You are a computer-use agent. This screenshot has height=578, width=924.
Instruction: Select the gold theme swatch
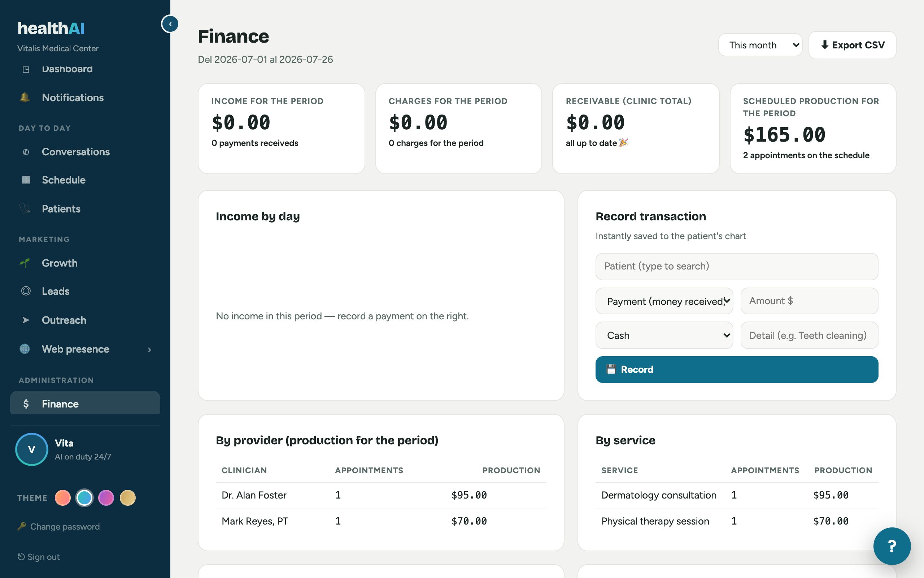click(128, 498)
